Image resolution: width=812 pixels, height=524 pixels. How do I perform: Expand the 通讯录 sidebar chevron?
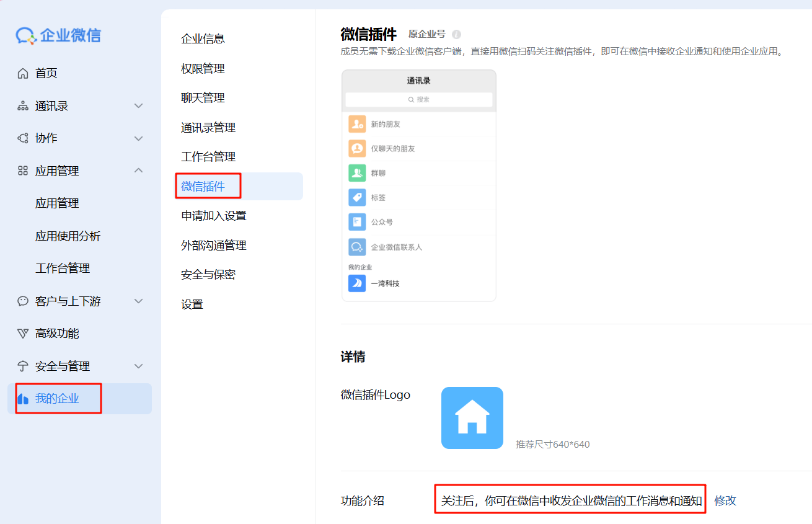click(139, 106)
